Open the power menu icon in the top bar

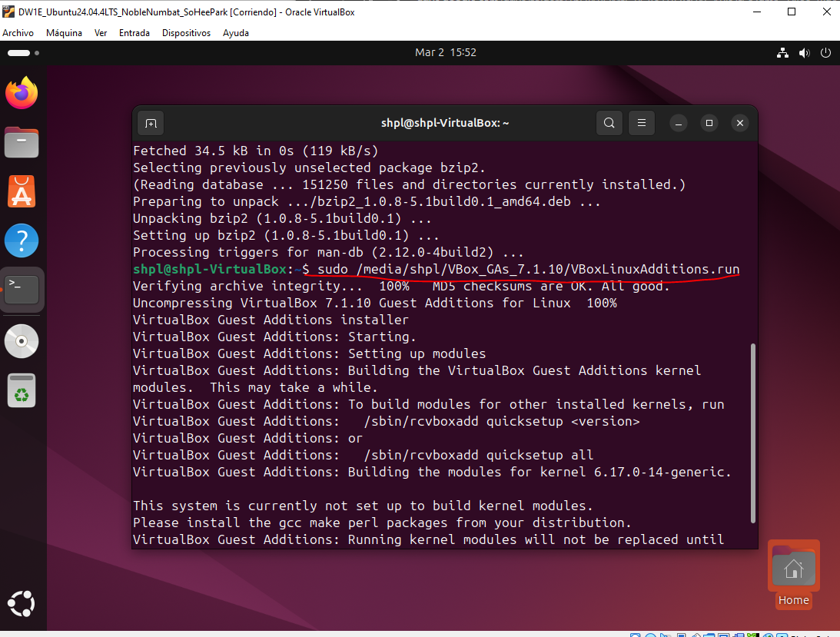point(825,52)
